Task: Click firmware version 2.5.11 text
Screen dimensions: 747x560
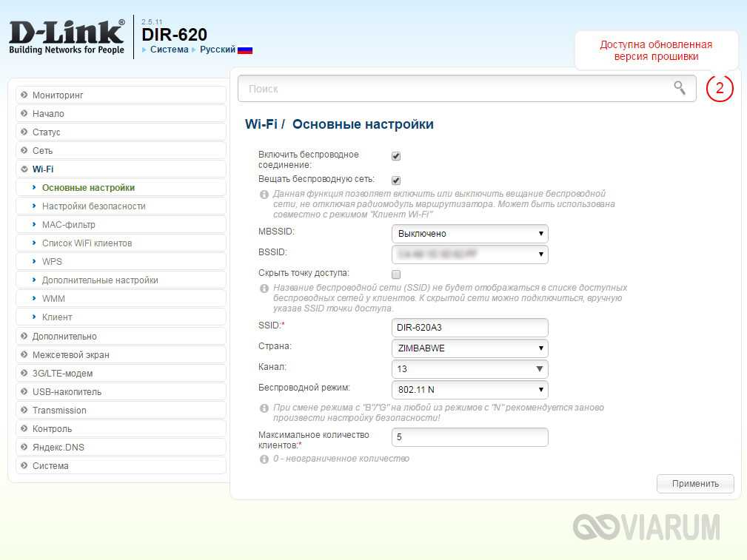Action: [152, 22]
